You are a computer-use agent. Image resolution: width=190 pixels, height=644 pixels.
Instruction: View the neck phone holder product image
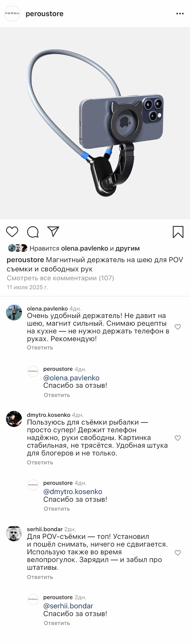pyautogui.click(x=95, y=123)
